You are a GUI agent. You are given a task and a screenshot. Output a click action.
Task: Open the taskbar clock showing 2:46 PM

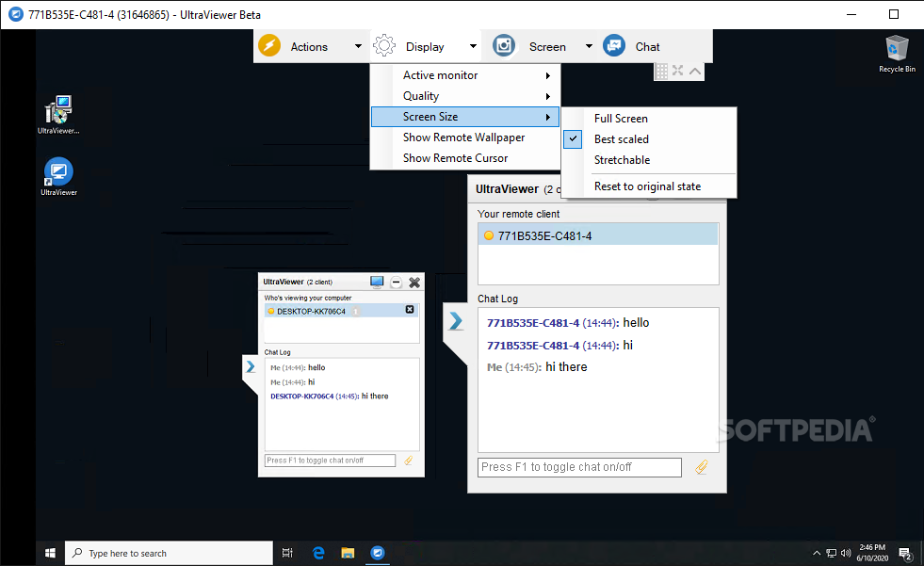[872, 553]
